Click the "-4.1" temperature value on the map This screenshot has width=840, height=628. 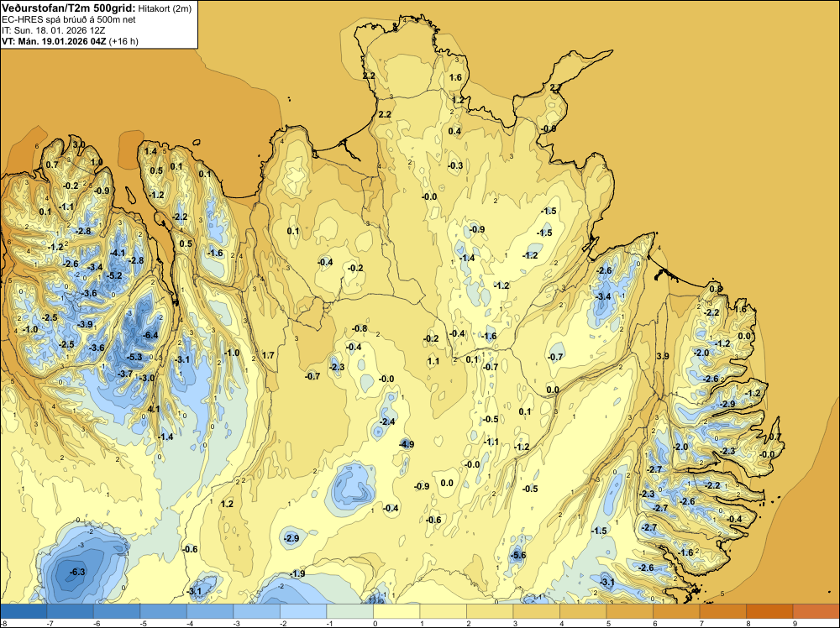tap(118, 253)
